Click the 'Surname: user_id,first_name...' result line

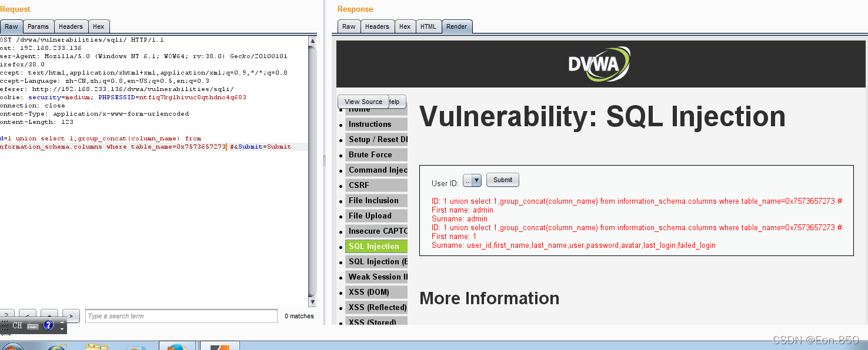[x=573, y=245]
